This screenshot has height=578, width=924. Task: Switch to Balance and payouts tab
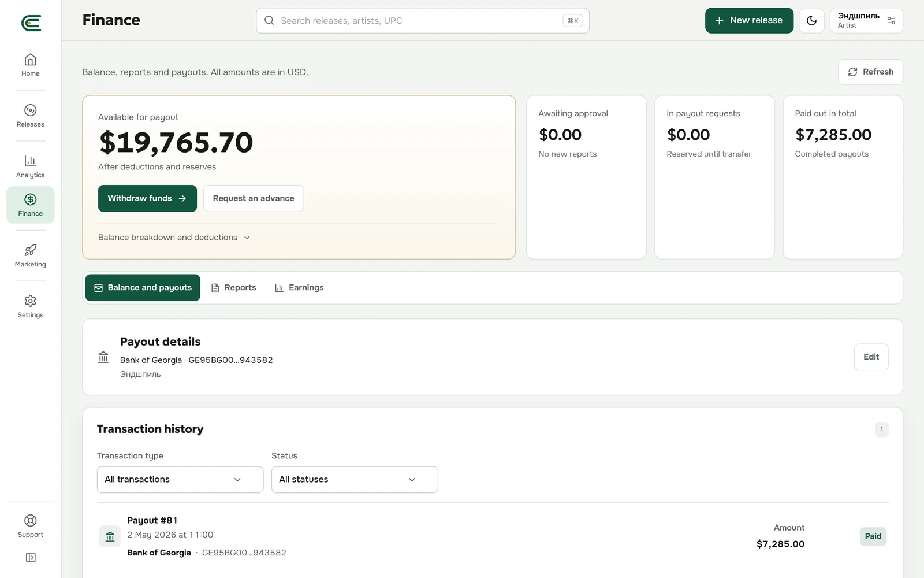click(143, 288)
